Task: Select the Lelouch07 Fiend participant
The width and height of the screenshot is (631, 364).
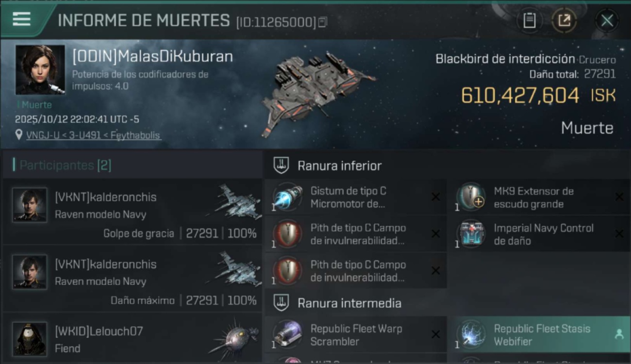Action: pos(133,338)
